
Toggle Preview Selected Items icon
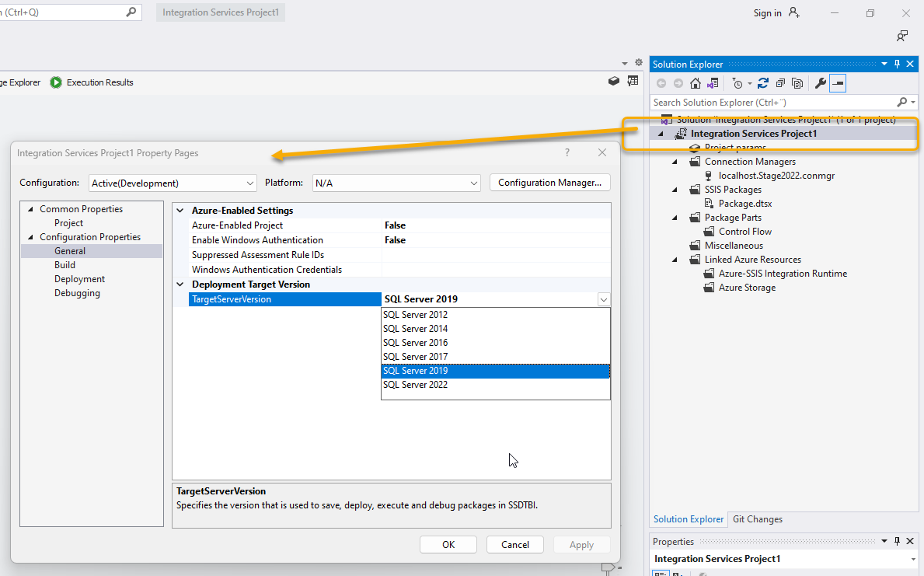pos(838,84)
